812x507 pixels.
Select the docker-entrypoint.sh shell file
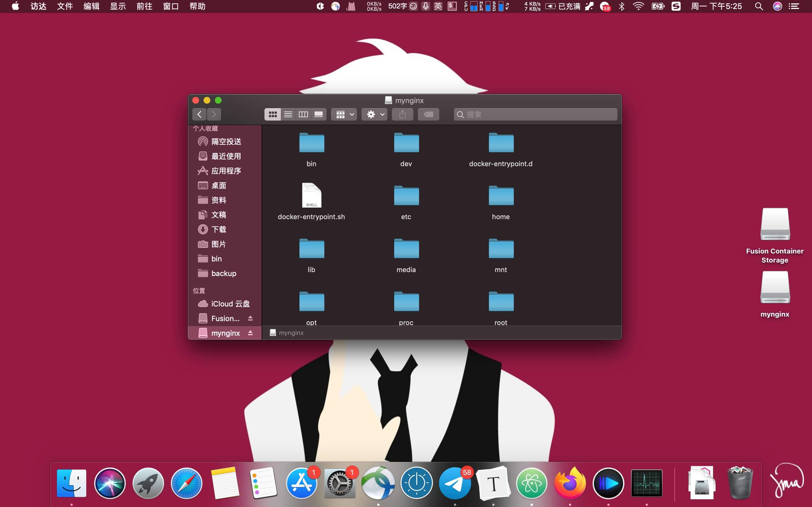coord(311,195)
